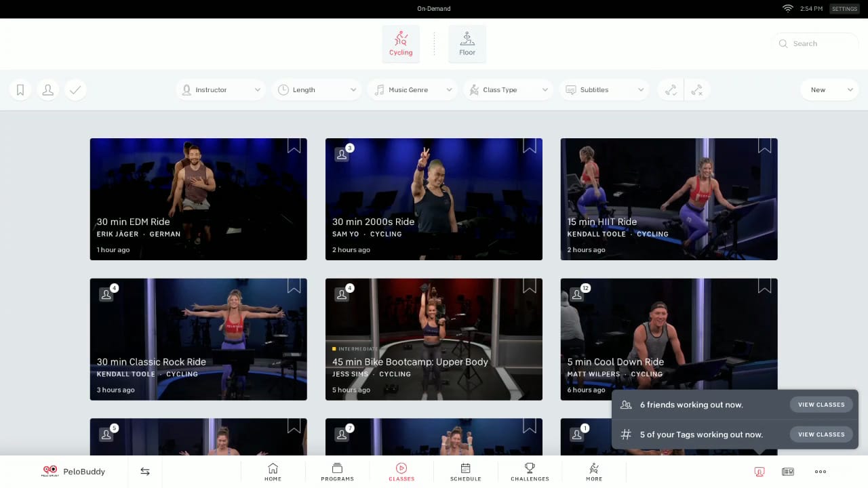Bookmark the 30 min 2000s Ride
Screen dimensions: 868x488
[x=529, y=146]
